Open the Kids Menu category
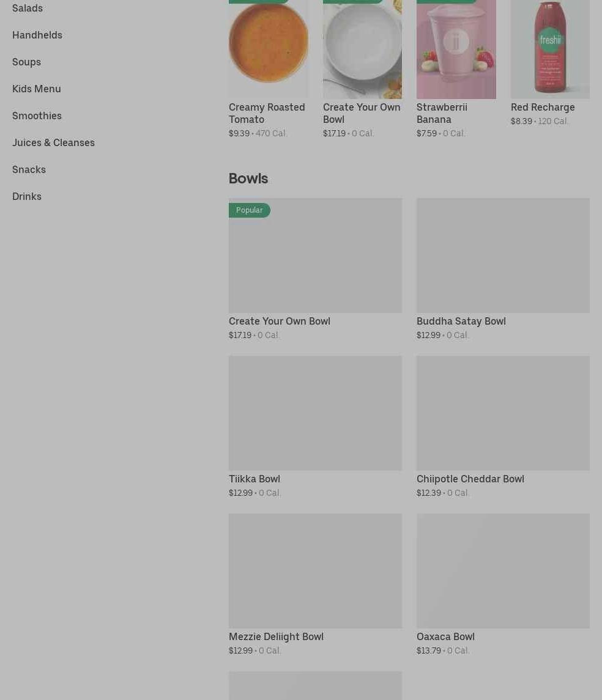The image size is (602, 700). [36, 89]
